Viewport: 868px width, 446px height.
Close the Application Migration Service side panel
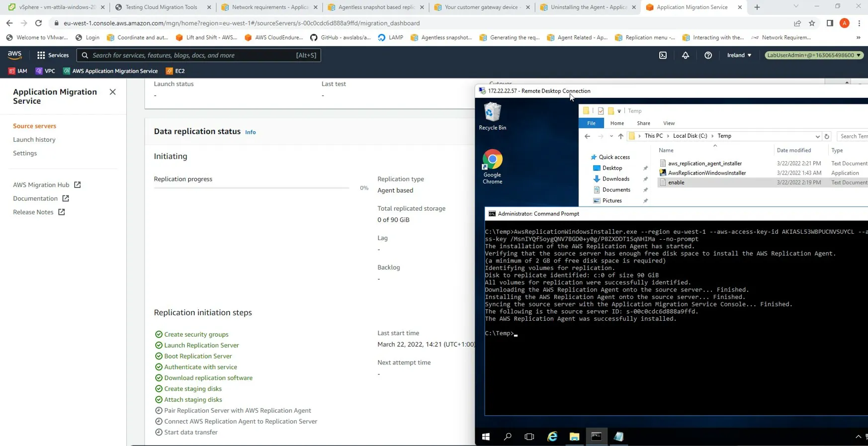[113, 92]
